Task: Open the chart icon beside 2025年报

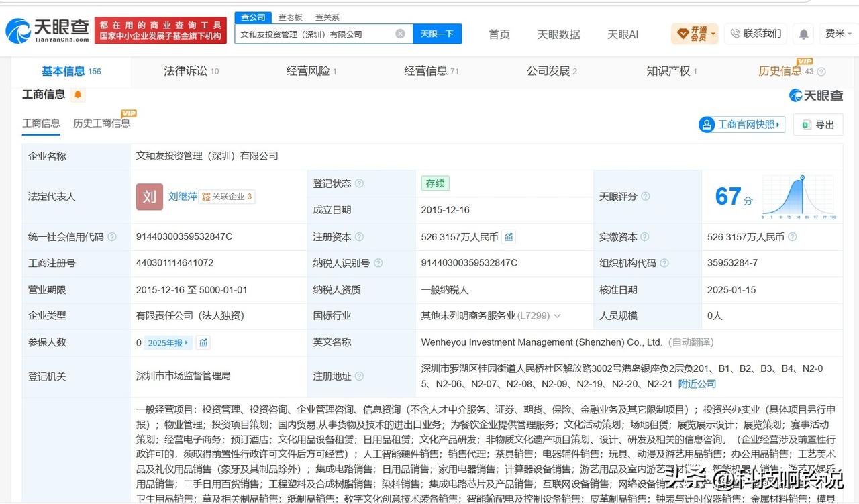Action: (203, 342)
